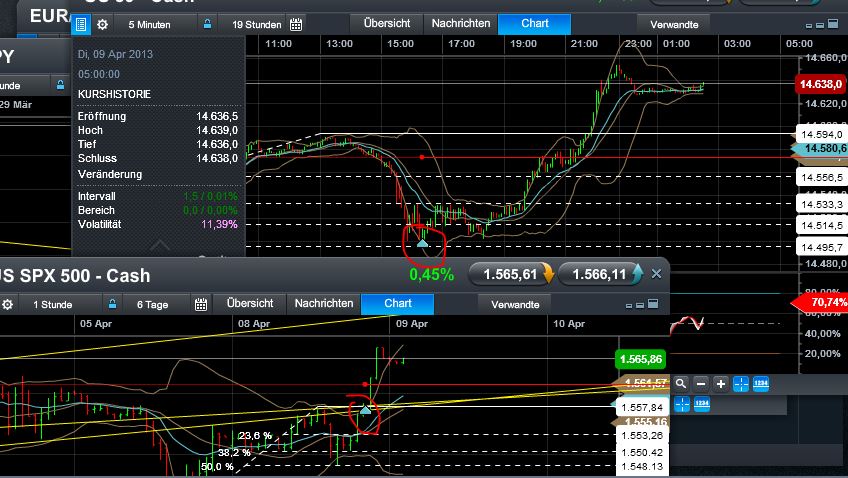Image resolution: width=848 pixels, height=478 pixels.
Task: Set the SPX 500 window to its largest layout size
Action: tap(653, 303)
